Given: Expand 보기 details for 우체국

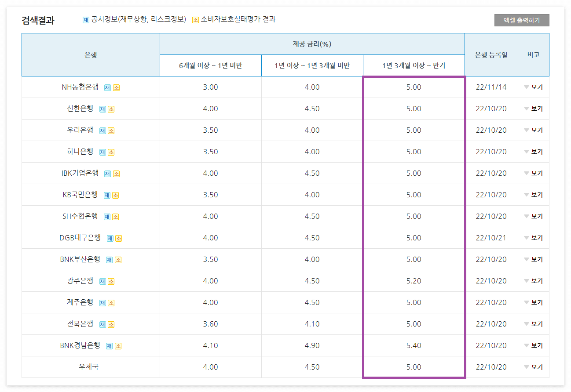Looking at the screenshot, I should 534,367.
